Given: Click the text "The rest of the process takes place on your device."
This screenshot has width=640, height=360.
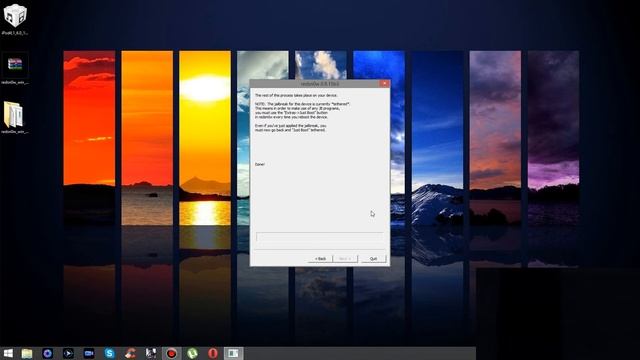Looking at the screenshot, I should point(296,95).
